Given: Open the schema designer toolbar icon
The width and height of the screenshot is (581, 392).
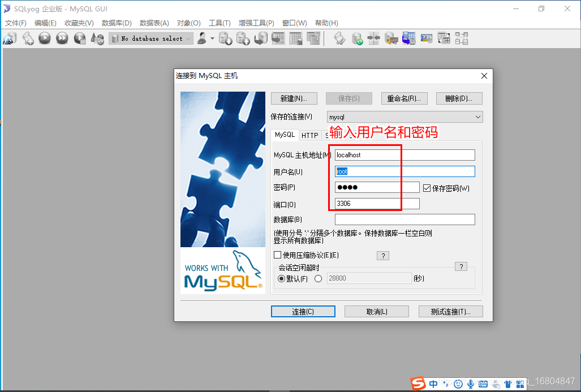Looking at the screenshot, I should tap(462, 38).
